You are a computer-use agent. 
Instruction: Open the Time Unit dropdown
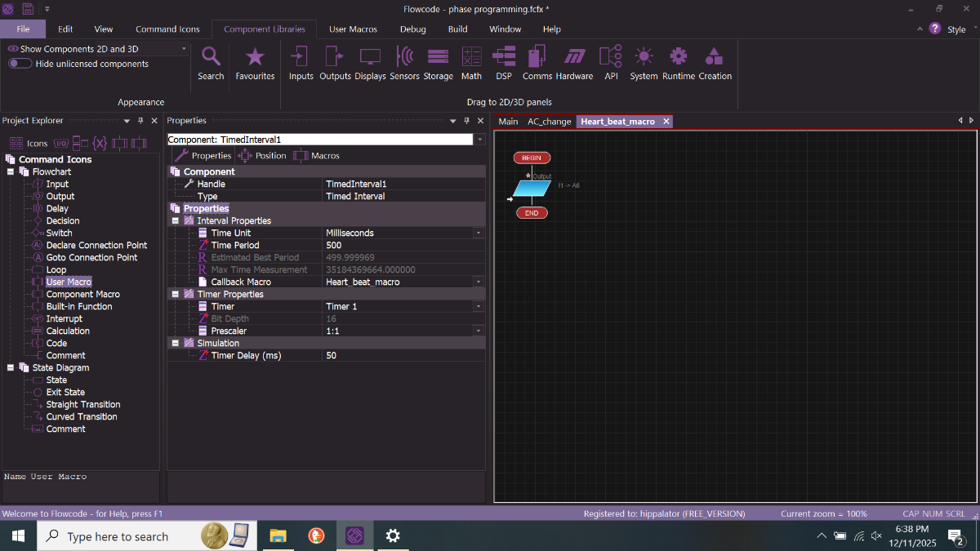(x=477, y=233)
